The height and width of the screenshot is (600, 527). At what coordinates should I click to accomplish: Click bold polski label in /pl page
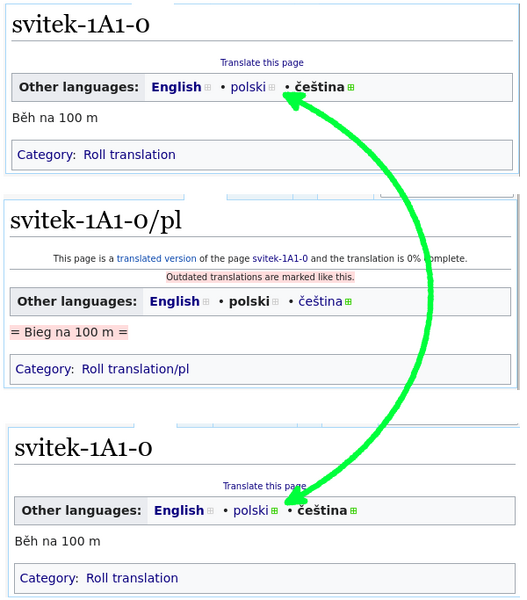click(249, 302)
